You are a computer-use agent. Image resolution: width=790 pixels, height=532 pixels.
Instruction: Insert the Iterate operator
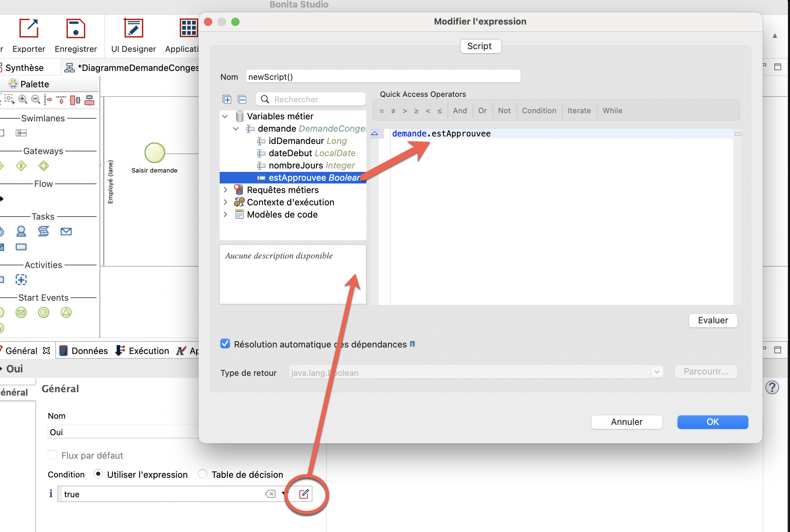point(579,110)
